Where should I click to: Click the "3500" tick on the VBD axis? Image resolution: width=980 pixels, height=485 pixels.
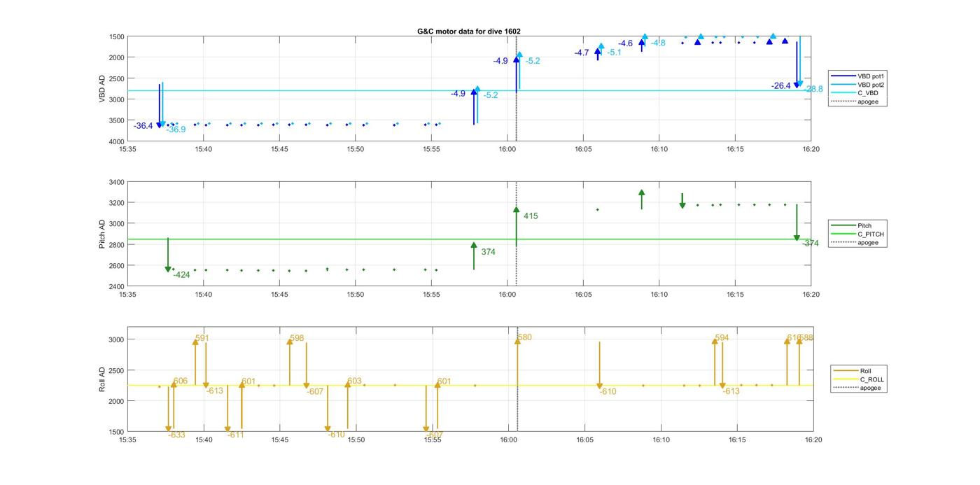pos(117,120)
